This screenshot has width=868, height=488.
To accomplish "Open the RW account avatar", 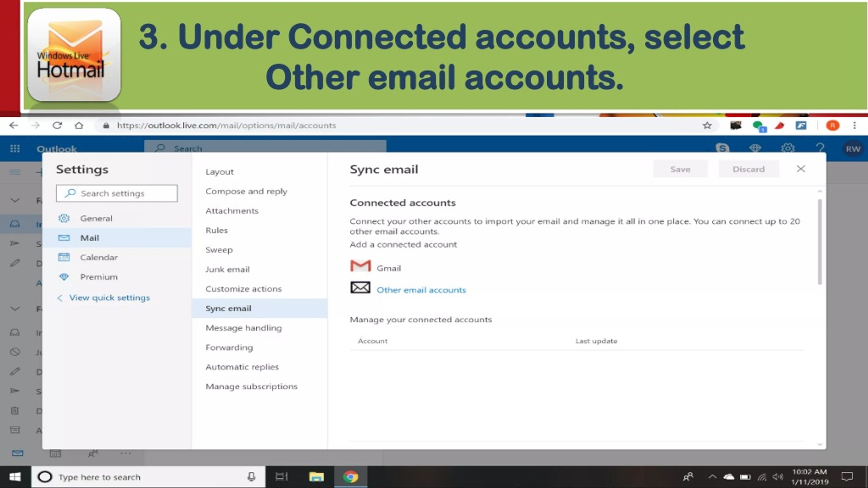I will pyautogui.click(x=853, y=149).
